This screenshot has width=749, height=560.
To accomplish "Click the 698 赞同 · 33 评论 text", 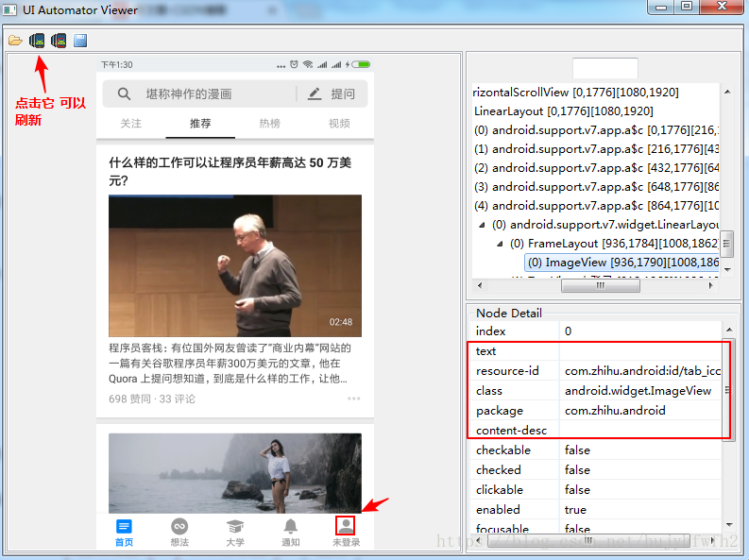I will pyautogui.click(x=152, y=399).
